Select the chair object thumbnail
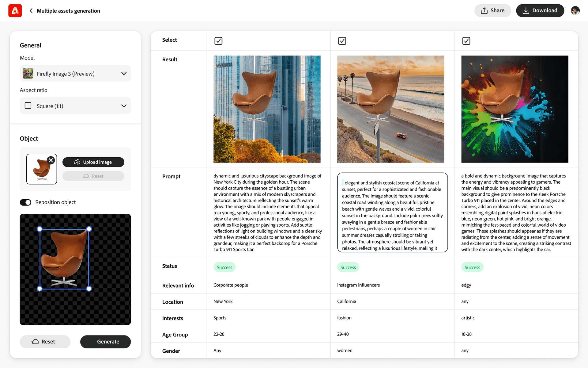This screenshot has height=368, width=588. pos(42,169)
